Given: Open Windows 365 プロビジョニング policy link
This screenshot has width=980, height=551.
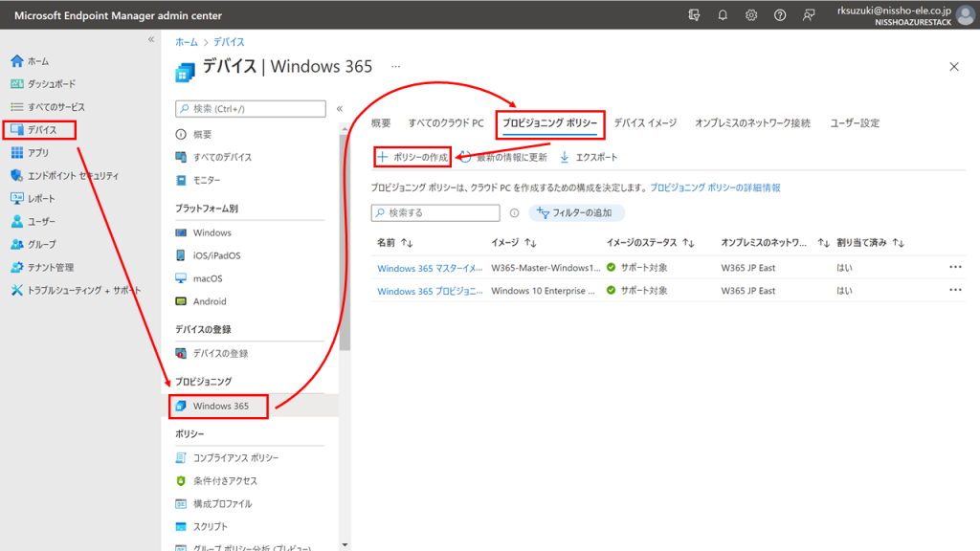Looking at the screenshot, I should (x=430, y=291).
